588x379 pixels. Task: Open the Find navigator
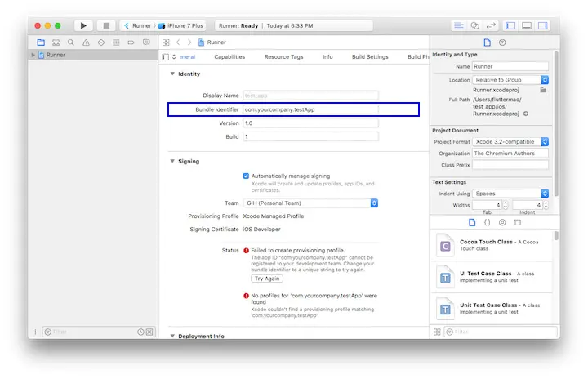tap(71, 42)
